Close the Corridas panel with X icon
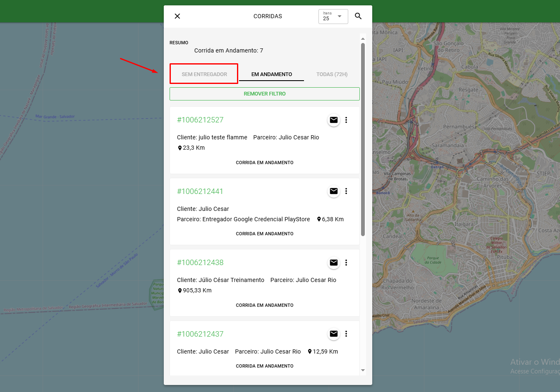The image size is (560, 392). tap(177, 16)
